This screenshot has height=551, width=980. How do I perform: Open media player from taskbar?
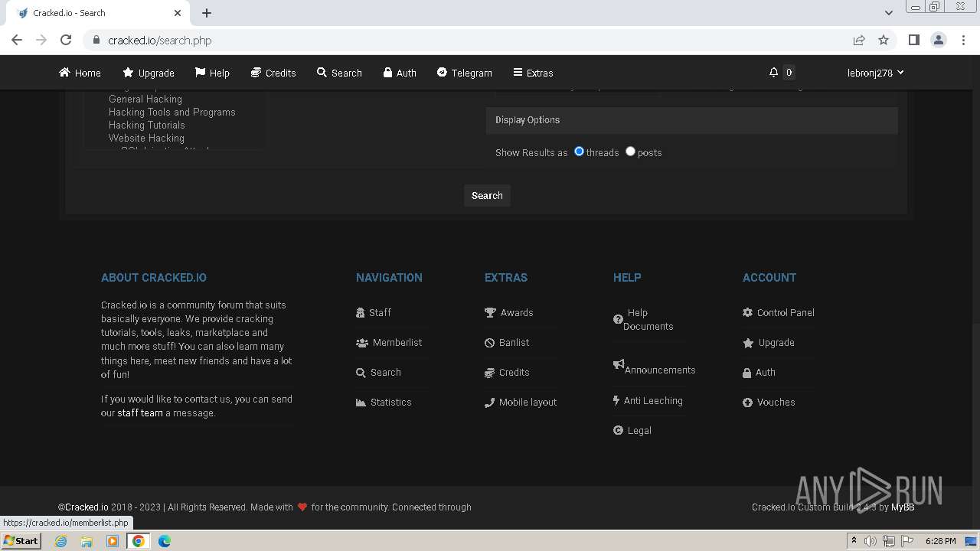click(113, 541)
